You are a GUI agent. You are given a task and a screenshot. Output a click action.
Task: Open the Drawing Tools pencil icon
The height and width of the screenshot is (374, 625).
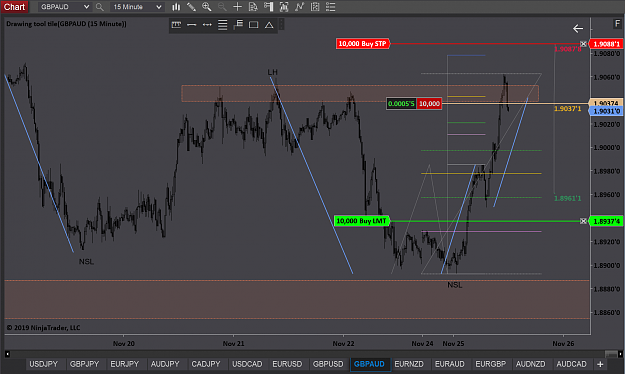click(x=191, y=7)
